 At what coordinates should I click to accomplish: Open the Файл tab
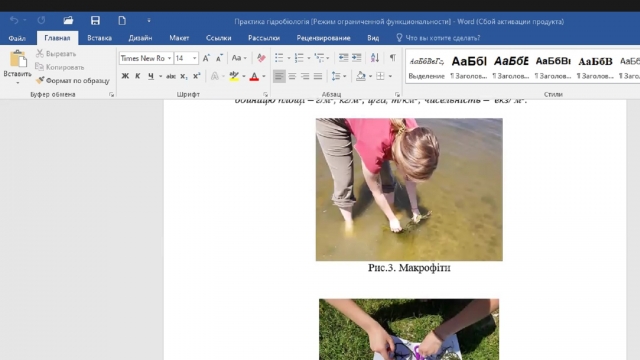click(17, 38)
